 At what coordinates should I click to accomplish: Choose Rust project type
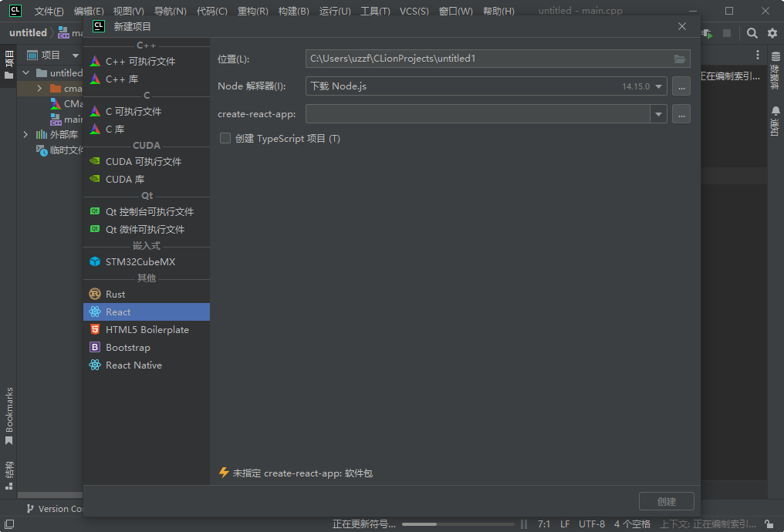pos(146,295)
